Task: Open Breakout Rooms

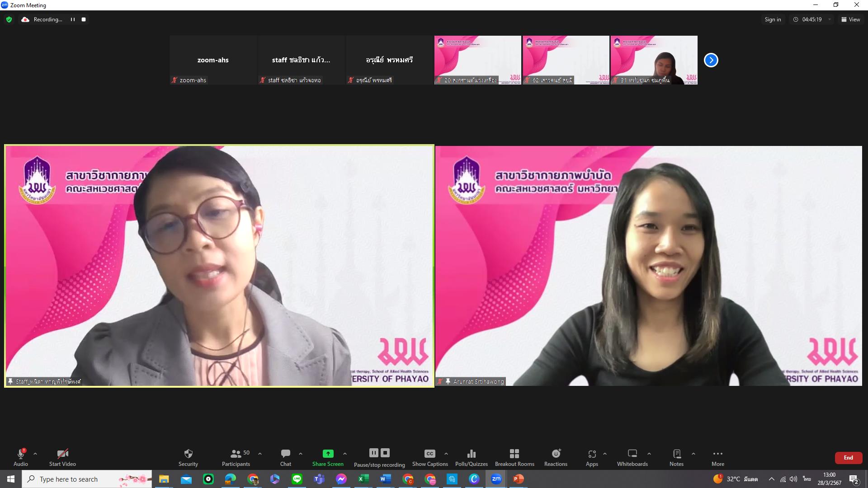Action: click(514, 457)
